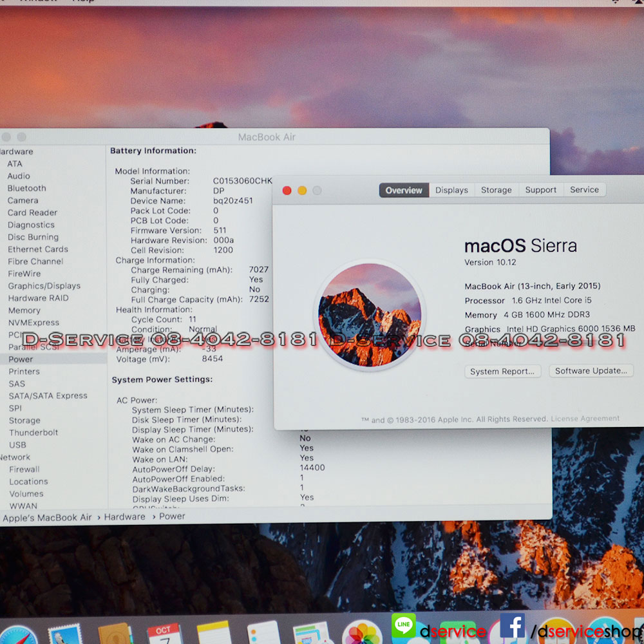Click the Version 10.12 text
Viewport: 644px width, 644px height.
point(490,263)
